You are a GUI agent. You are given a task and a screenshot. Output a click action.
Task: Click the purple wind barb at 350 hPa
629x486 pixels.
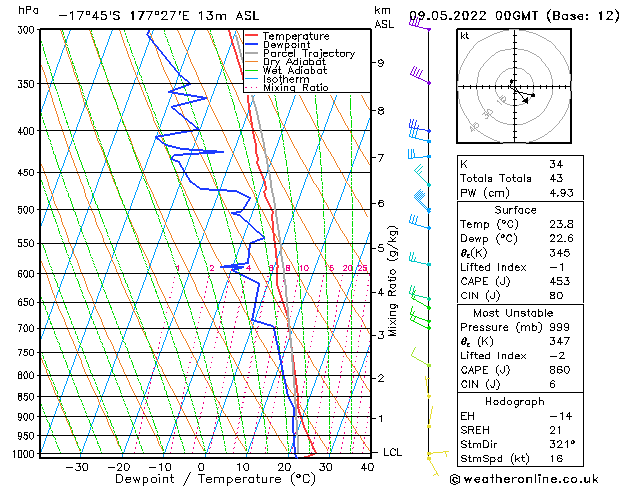coord(420,75)
